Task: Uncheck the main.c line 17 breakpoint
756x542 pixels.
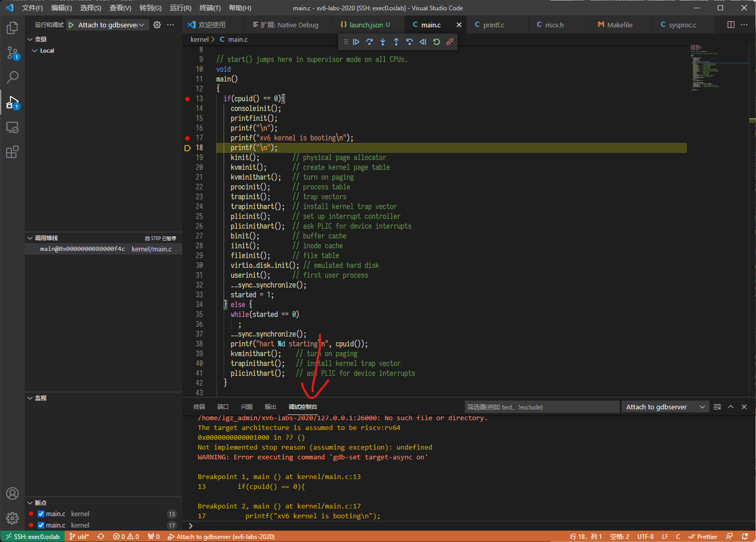Action: tap(40, 525)
